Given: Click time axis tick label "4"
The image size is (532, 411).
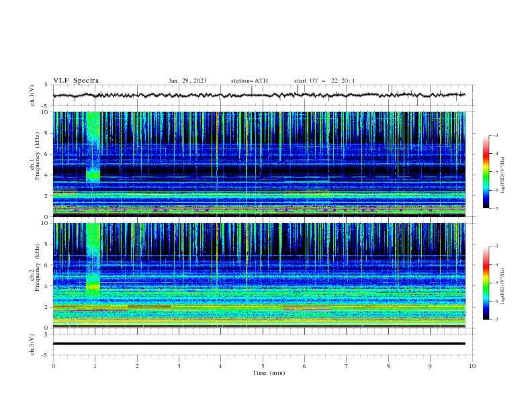Looking at the screenshot, I should pos(221,366).
